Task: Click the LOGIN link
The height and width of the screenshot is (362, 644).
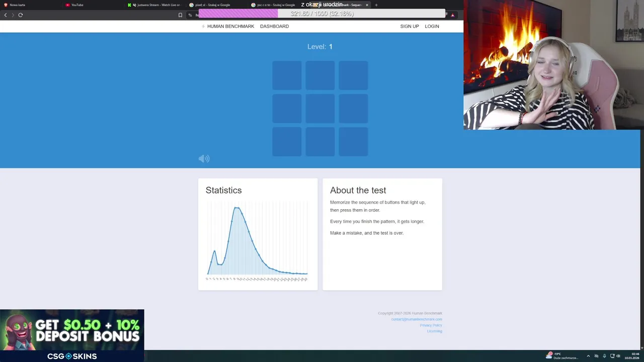Action: coord(432,26)
